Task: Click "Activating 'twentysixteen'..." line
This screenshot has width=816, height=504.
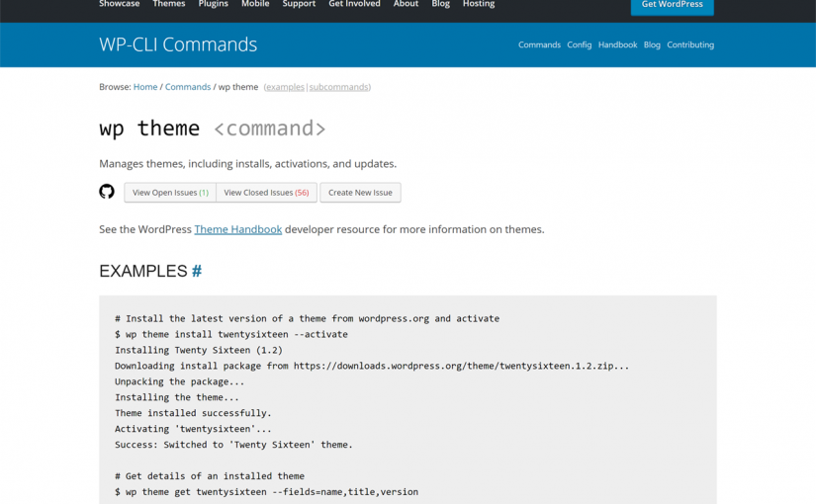Action: (193, 429)
